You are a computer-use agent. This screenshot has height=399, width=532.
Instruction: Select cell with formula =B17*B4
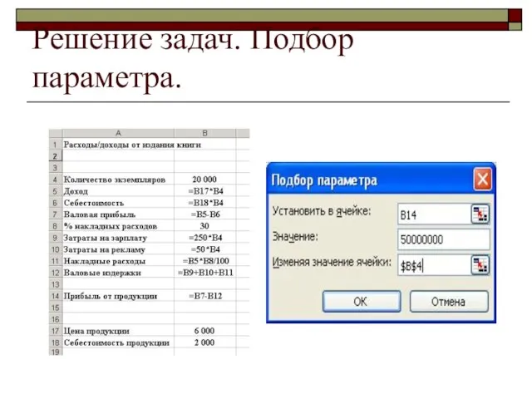pos(205,191)
